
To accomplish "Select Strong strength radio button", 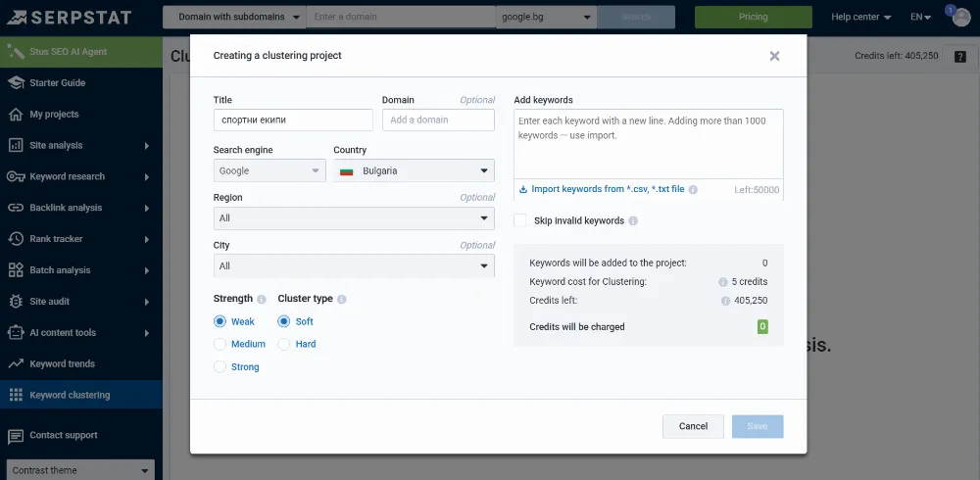I will click(x=220, y=367).
